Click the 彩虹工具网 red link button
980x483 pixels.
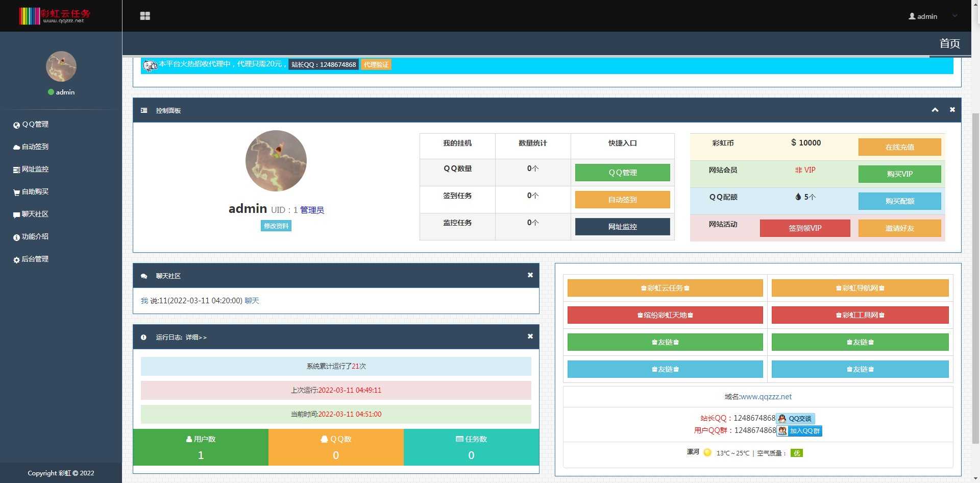click(x=860, y=315)
